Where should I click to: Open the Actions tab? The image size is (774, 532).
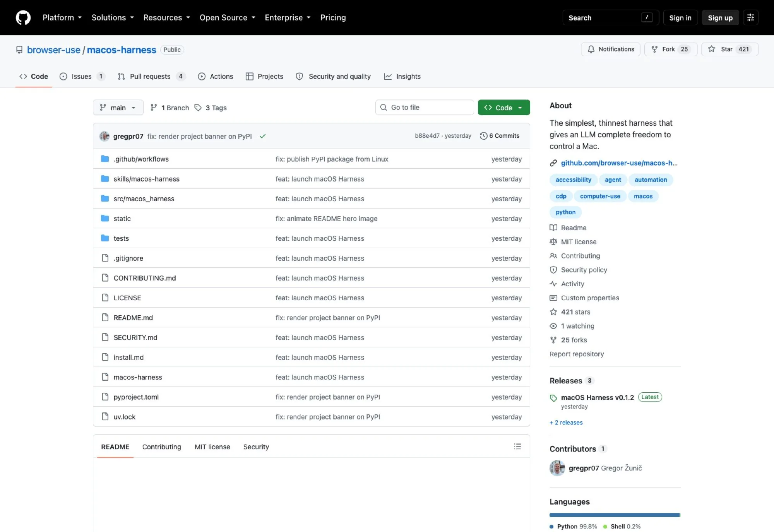tap(216, 76)
